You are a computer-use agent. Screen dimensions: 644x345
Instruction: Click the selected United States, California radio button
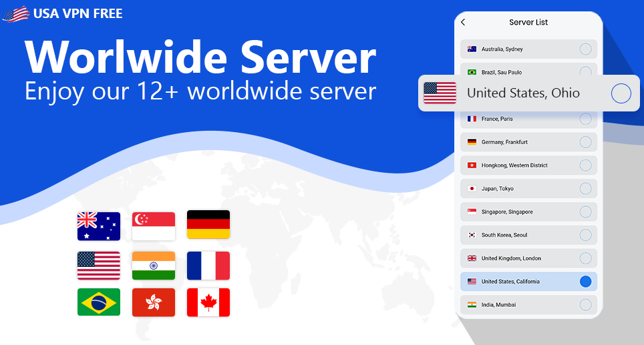coord(585,282)
